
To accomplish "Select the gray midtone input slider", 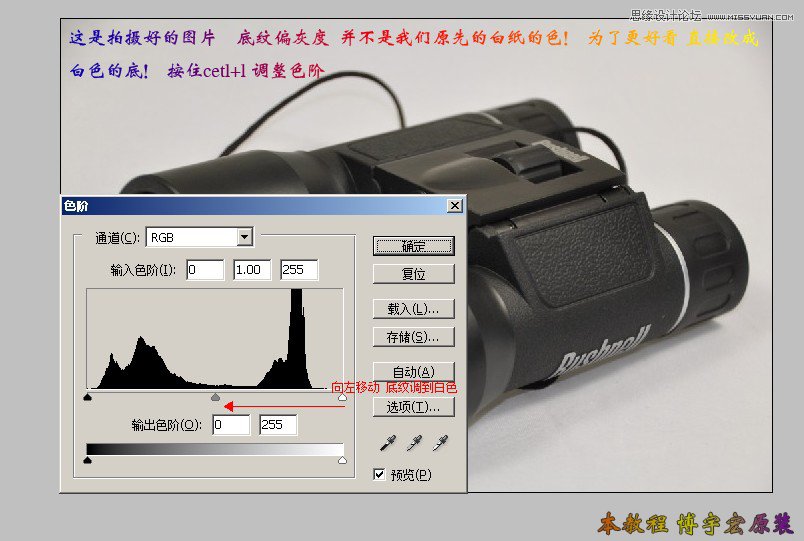I will (x=215, y=397).
